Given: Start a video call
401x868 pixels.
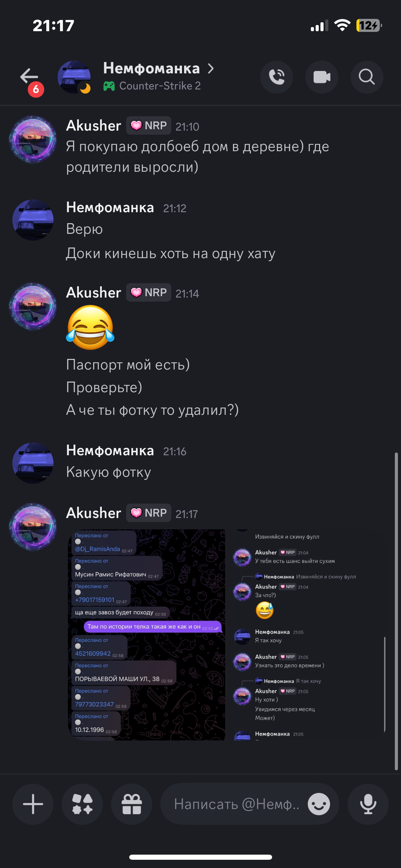Looking at the screenshot, I should tap(321, 77).
